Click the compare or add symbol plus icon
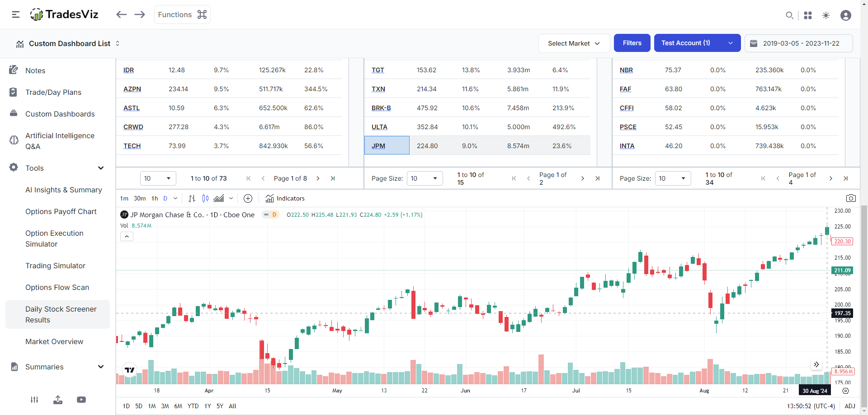The image size is (868, 415). [248, 198]
